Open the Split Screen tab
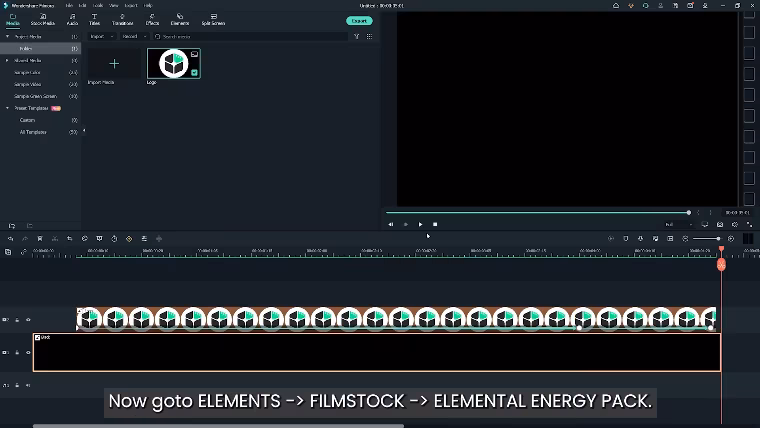The image size is (760, 428). tap(213, 19)
